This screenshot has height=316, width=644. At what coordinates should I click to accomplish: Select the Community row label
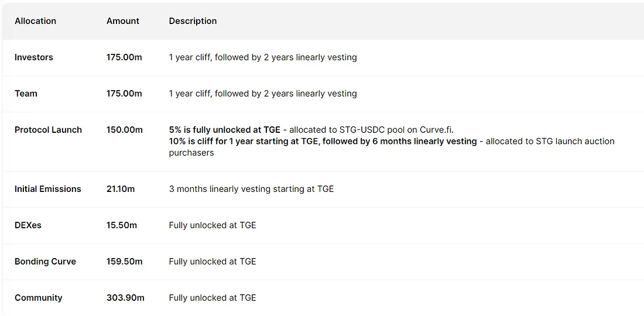tap(38, 298)
